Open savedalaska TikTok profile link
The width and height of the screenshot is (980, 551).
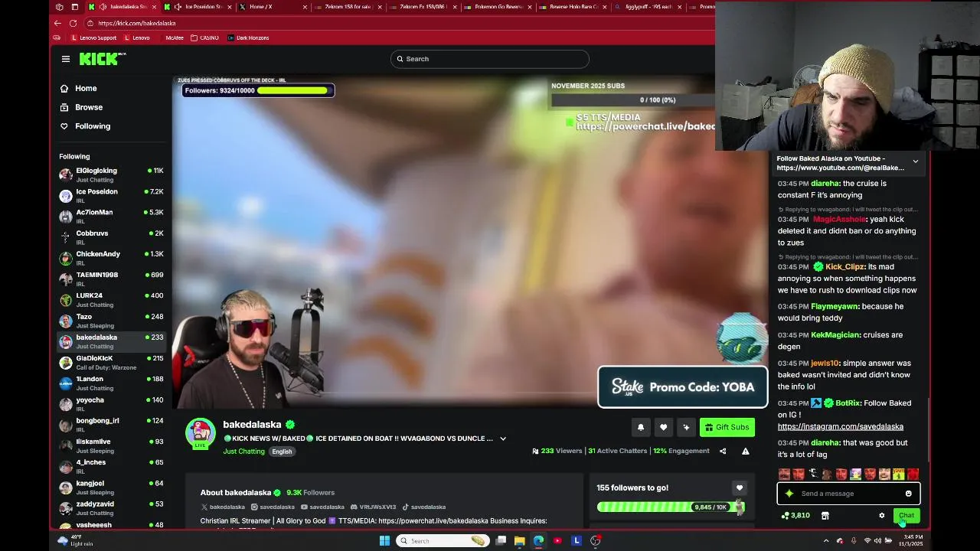point(424,507)
